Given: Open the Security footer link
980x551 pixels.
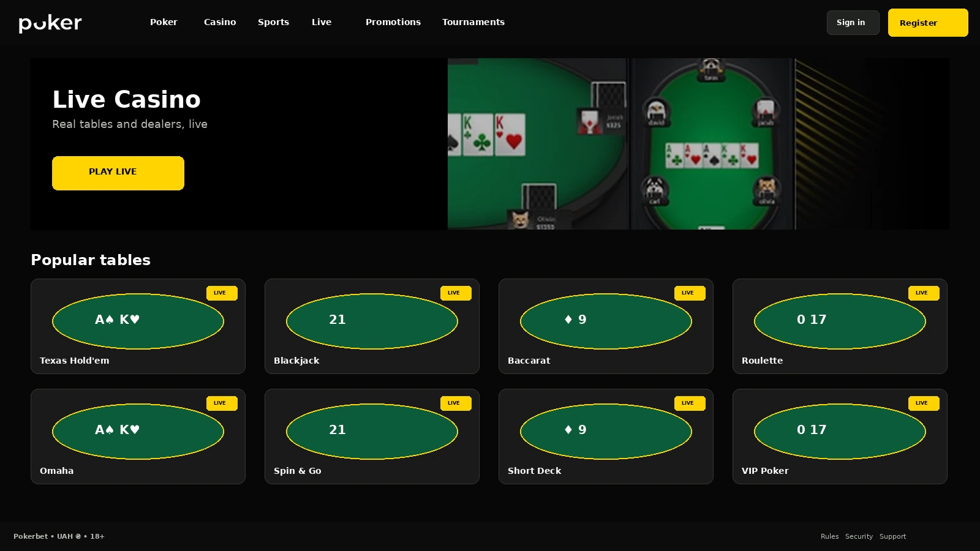Looking at the screenshot, I should tap(859, 536).
